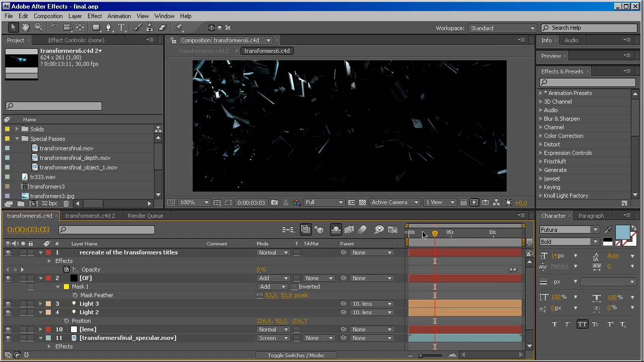Screen dimensions: 644x362
Task: Toggle All Caps text style
Action: click(582, 324)
